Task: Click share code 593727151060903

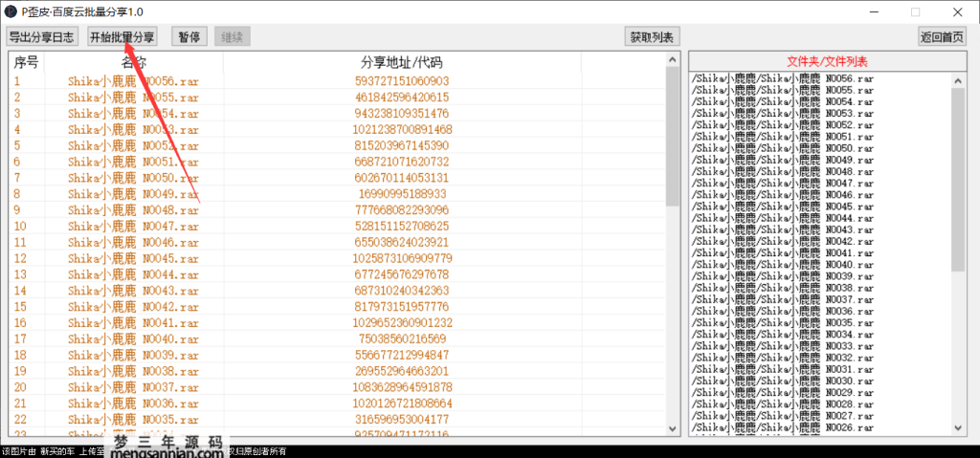Action: [402, 81]
